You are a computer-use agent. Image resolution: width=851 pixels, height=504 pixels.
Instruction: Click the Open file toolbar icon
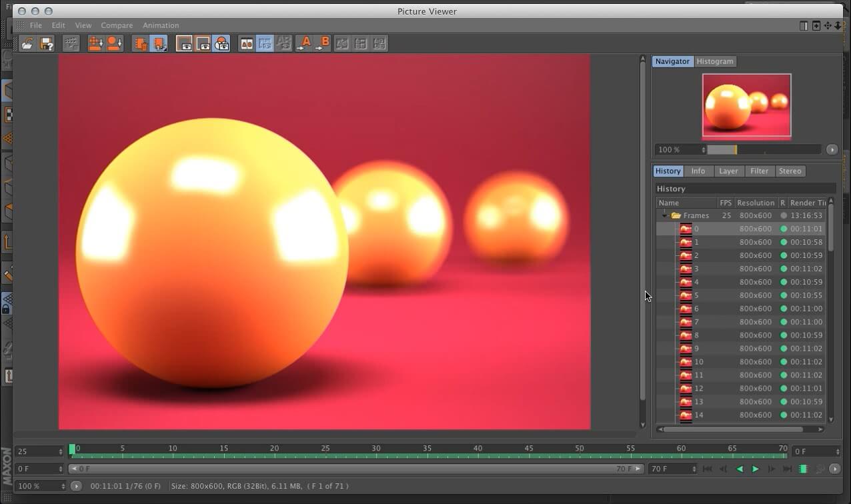[27, 44]
